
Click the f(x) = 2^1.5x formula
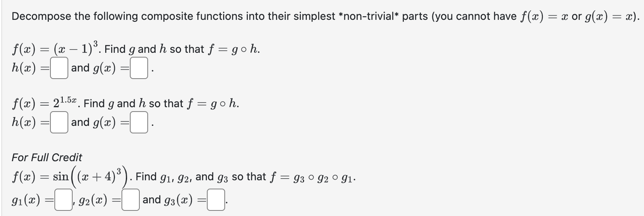click(x=46, y=103)
